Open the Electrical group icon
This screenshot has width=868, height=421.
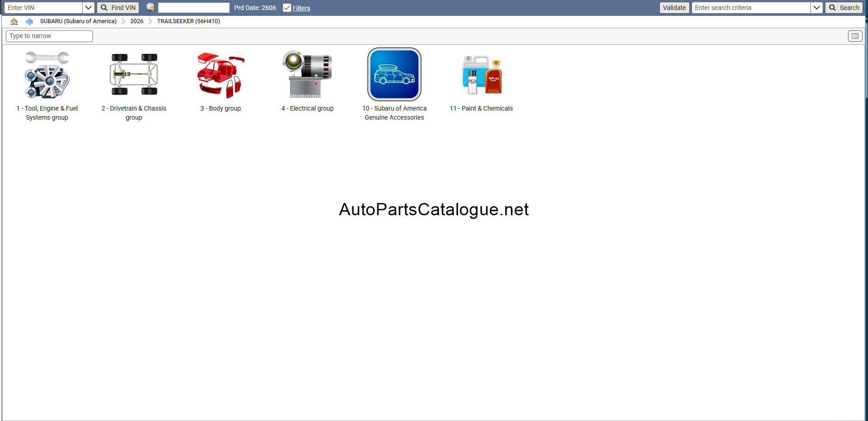[307, 74]
